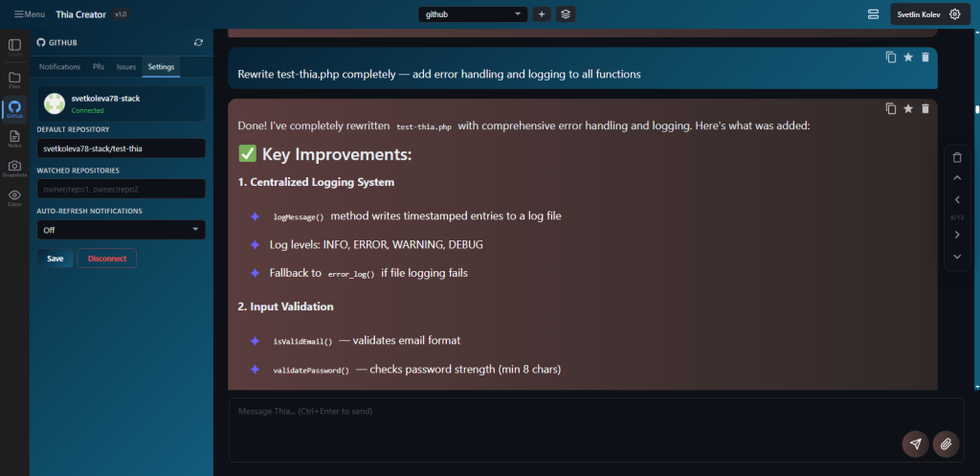This screenshot has height=476, width=980.
Task: Delete the Rewrite test-thia.php message
Action: 925,57
